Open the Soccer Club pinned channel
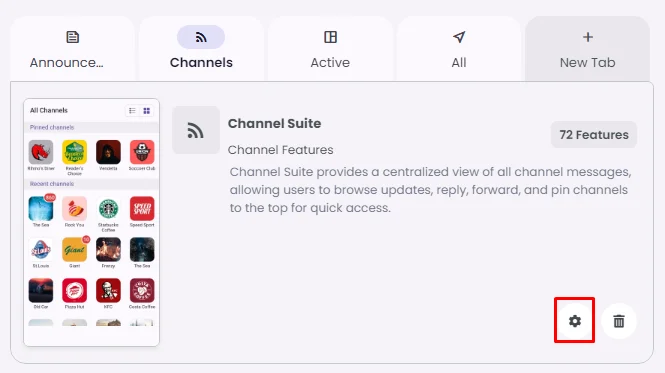Image resolution: width=665 pixels, height=373 pixels. pos(142,152)
